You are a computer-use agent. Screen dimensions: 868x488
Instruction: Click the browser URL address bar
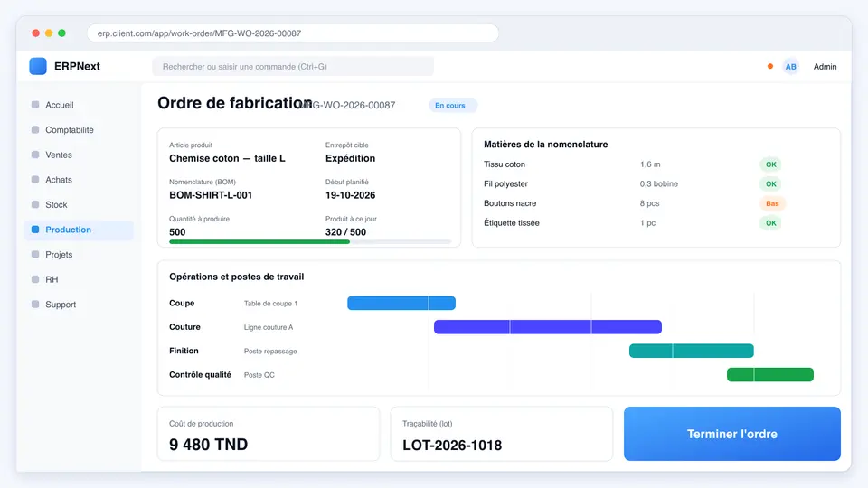[293, 33]
